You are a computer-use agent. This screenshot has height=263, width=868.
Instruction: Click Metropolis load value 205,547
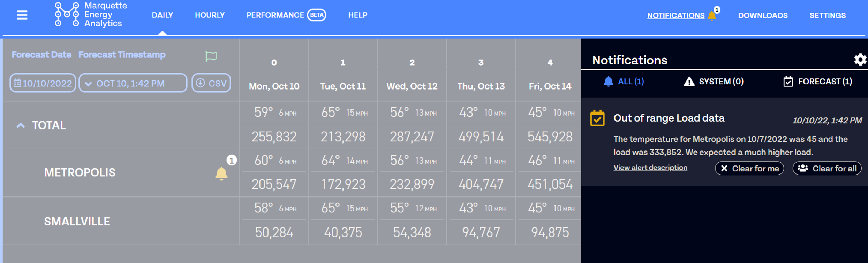point(274,185)
